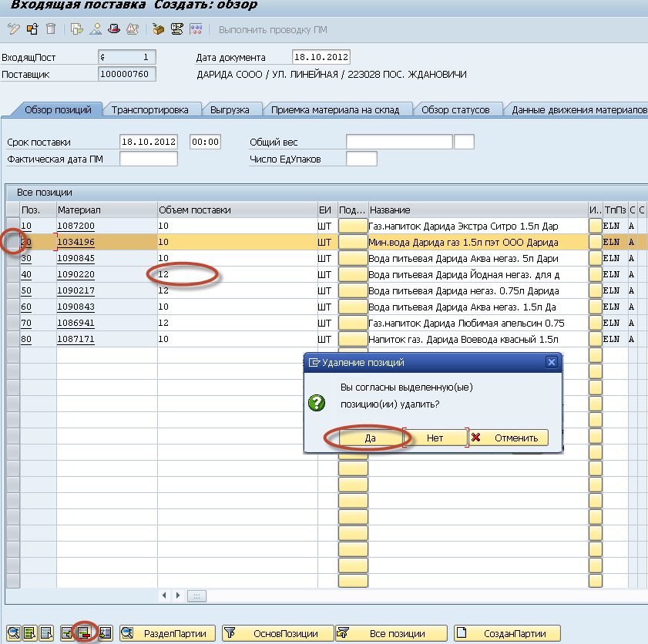This screenshot has height=644, width=648.
Task: Confirm deletion with Да button
Action: pyautogui.click(x=370, y=438)
